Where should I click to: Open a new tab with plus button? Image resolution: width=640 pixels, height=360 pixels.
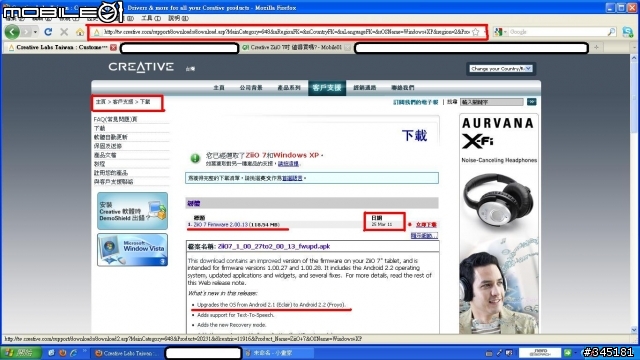596,47
